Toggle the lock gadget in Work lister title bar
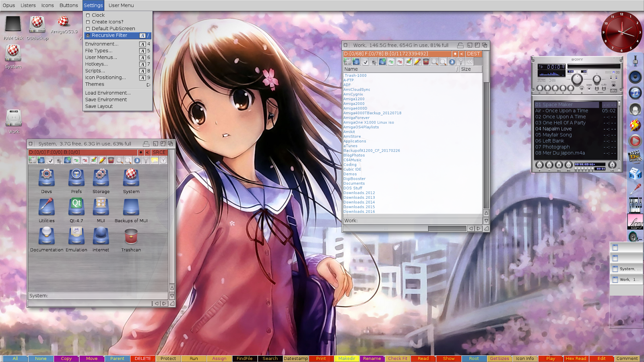This screenshot has height=362, width=644. tap(460, 45)
